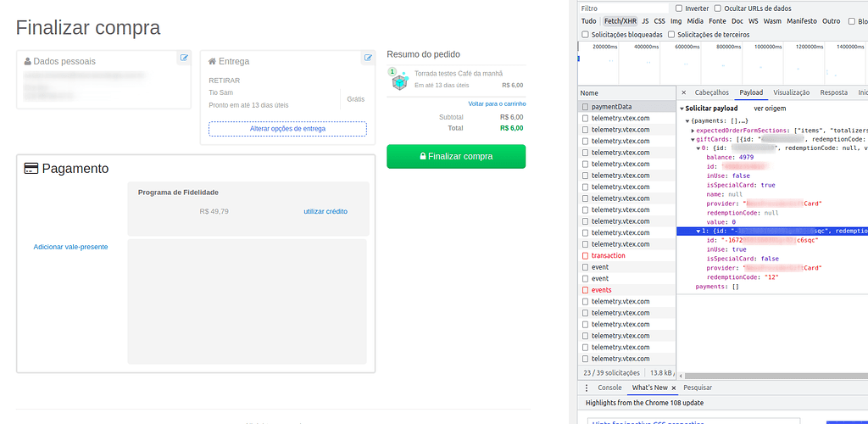This screenshot has height=424, width=868.
Task: Select the paymentData request name
Action: [611, 107]
